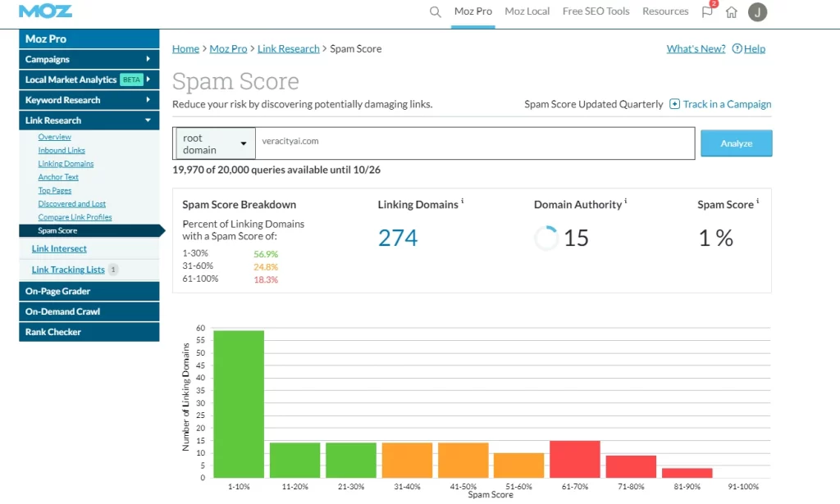Open the user avatar J menu

757,11
